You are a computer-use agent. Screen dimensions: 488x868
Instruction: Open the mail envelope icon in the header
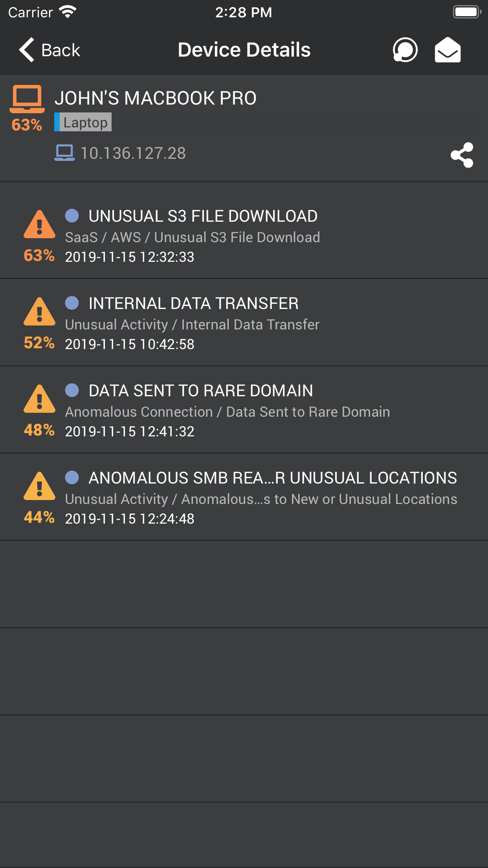pyautogui.click(x=448, y=50)
